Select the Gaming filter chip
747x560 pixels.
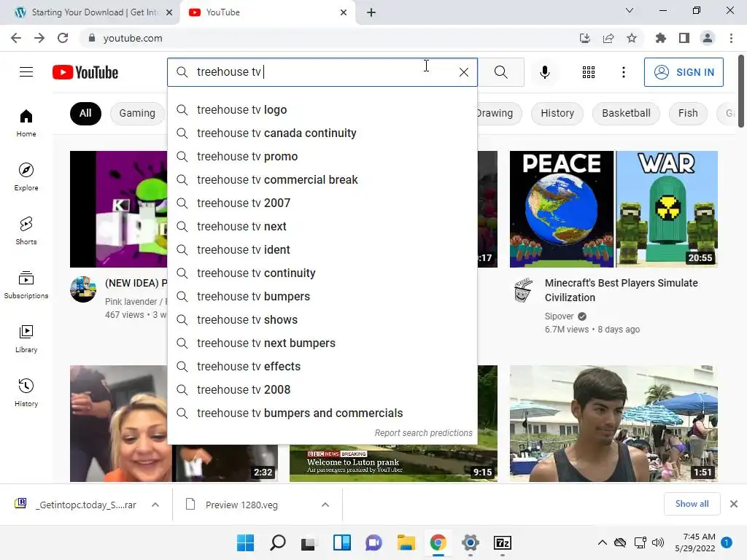pos(137,113)
